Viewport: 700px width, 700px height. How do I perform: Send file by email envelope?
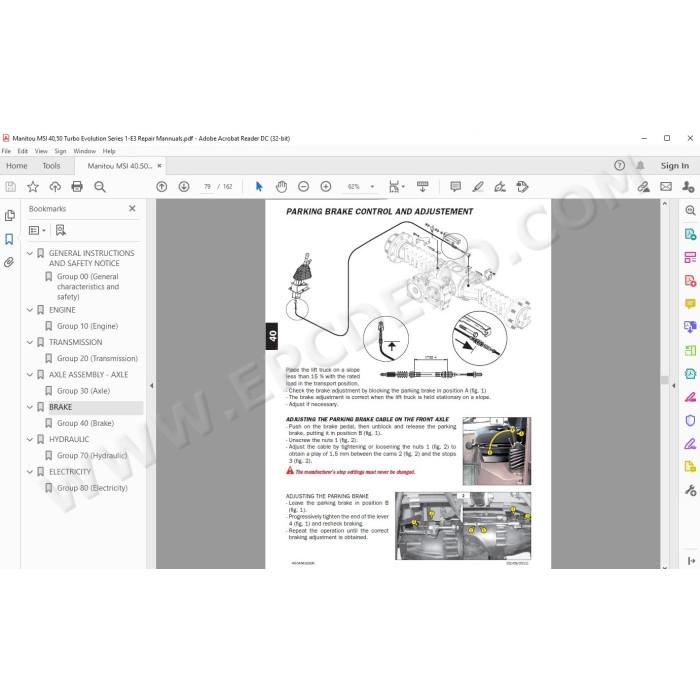pyautogui.click(x=666, y=187)
